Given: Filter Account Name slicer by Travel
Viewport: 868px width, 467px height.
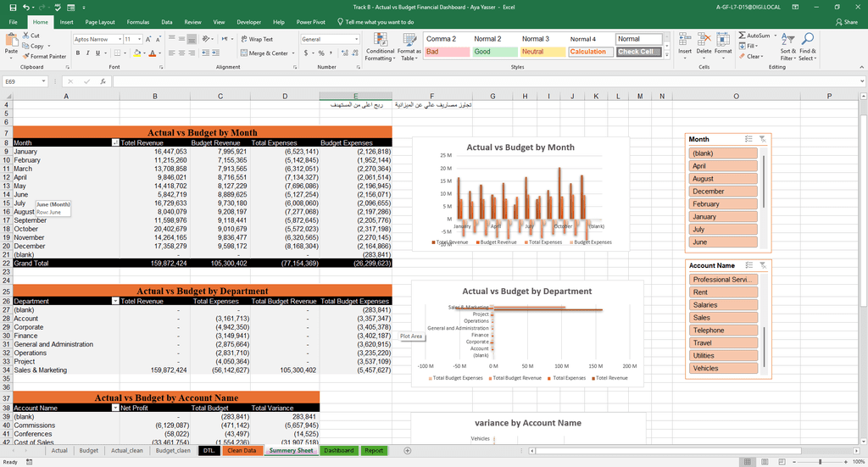Looking at the screenshot, I should click(x=723, y=343).
